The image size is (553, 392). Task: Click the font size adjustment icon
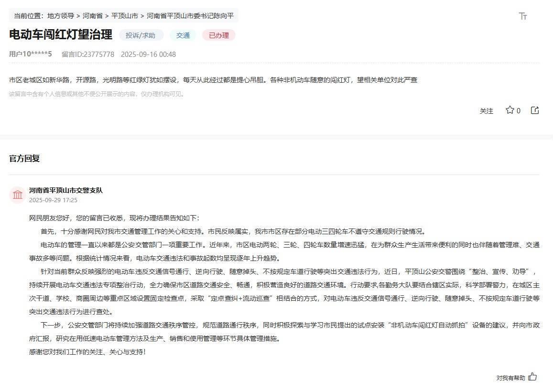[x=523, y=16]
